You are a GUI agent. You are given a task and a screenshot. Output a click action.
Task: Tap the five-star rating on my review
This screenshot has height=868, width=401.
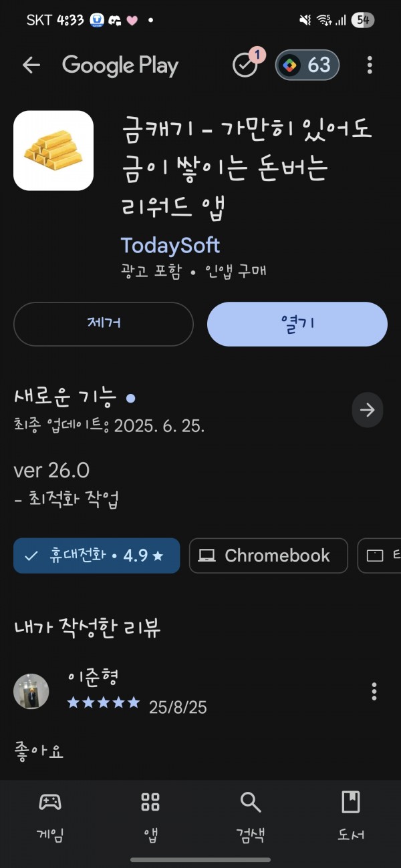[104, 702]
